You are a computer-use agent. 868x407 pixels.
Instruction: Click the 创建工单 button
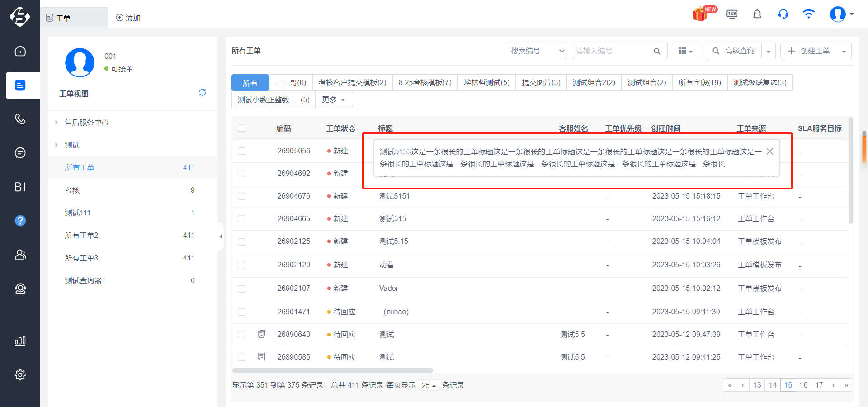click(x=809, y=51)
